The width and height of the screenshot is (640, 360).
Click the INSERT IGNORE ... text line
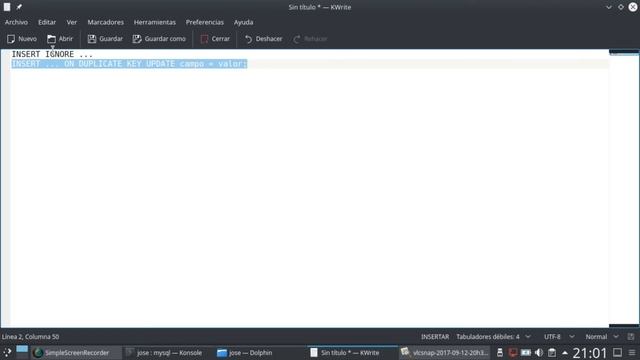pos(52,54)
